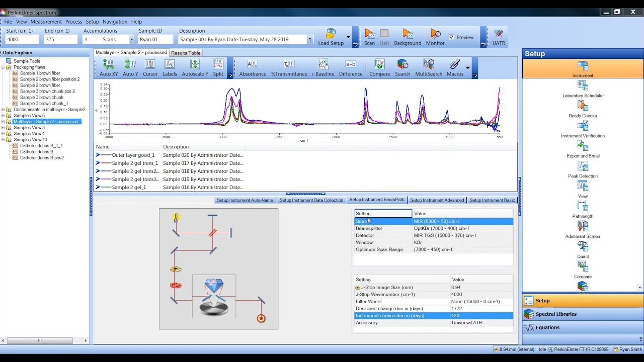This screenshot has width=644, height=362.
Task: Click the Load Setup icon
Action: [x=331, y=37]
